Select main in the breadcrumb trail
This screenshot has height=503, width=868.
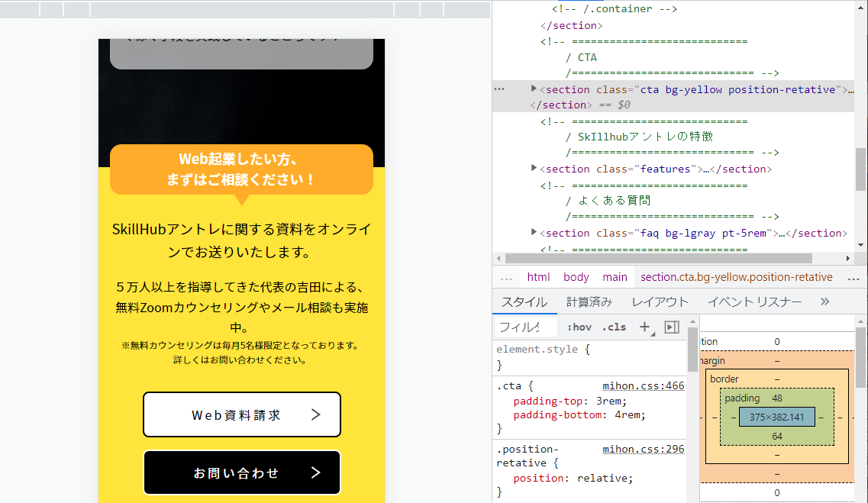[615, 276]
